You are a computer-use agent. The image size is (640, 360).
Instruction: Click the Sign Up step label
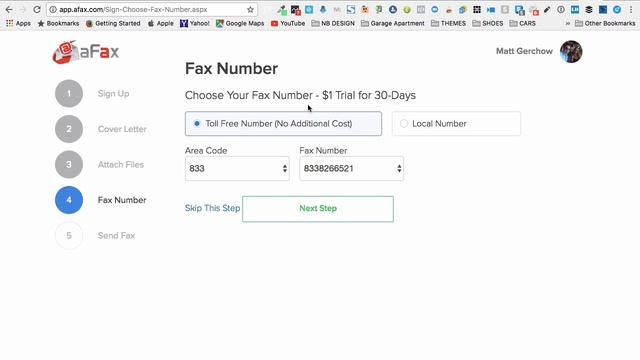pyautogui.click(x=113, y=94)
